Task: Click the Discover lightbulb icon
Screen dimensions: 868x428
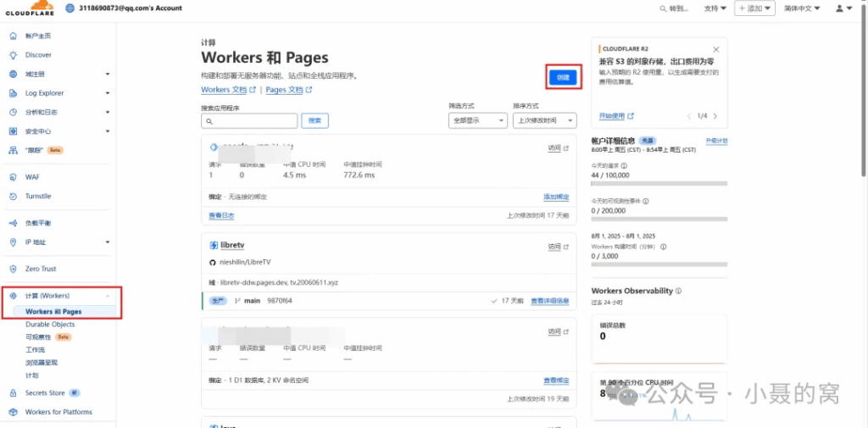Action: click(x=14, y=55)
